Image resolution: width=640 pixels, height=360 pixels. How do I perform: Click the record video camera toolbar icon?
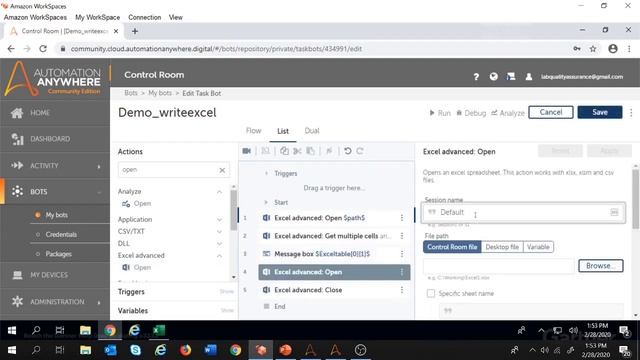247,151
